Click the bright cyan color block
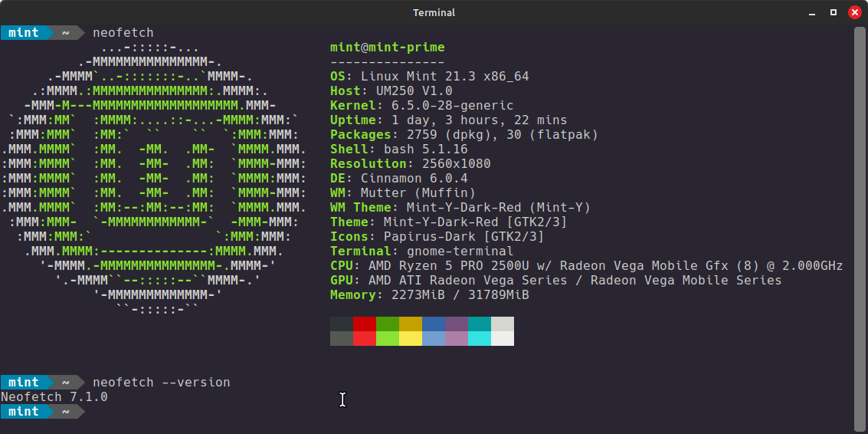This screenshot has height=434, width=868. (x=480, y=339)
